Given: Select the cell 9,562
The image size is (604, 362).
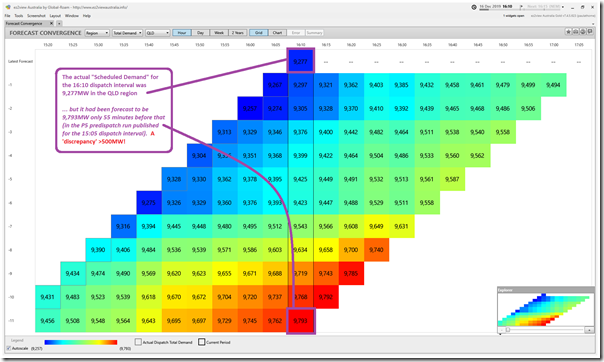Looking at the screenshot, I should 477,156.
